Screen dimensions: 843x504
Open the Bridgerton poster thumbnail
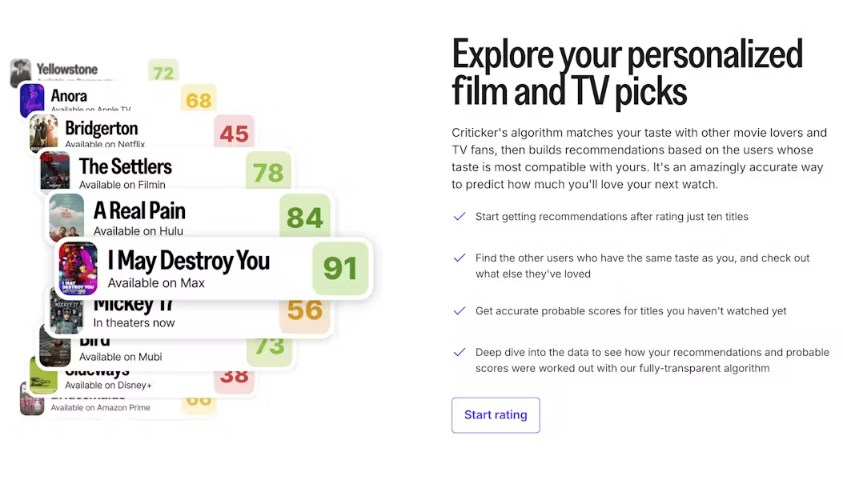[x=43, y=133]
